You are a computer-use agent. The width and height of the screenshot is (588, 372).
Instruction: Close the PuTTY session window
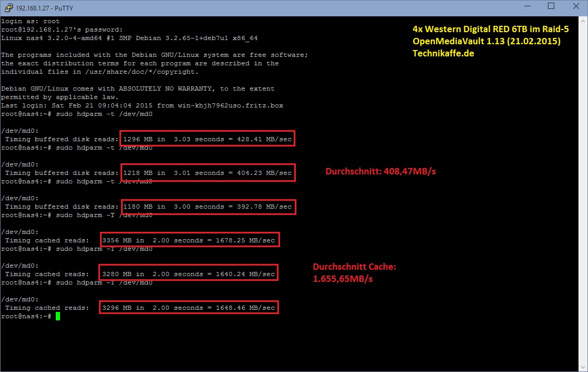coord(576,6)
